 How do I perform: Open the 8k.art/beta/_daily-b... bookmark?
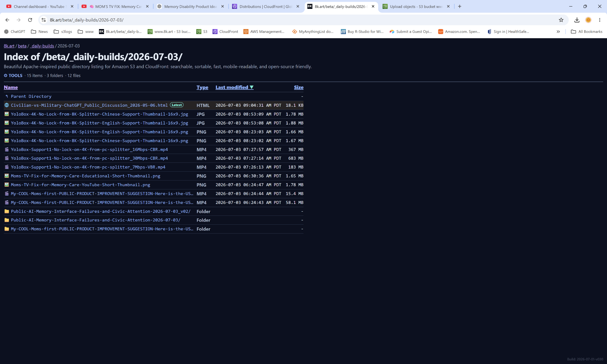(x=120, y=32)
